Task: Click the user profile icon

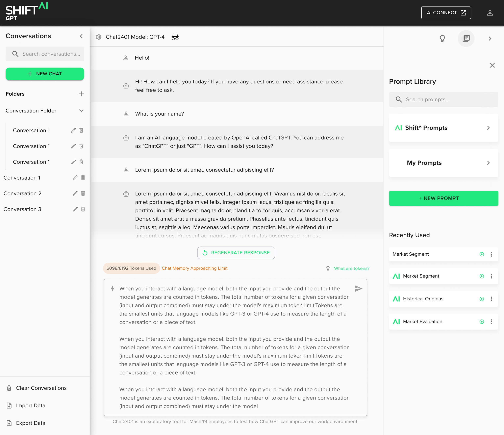Action: (490, 13)
